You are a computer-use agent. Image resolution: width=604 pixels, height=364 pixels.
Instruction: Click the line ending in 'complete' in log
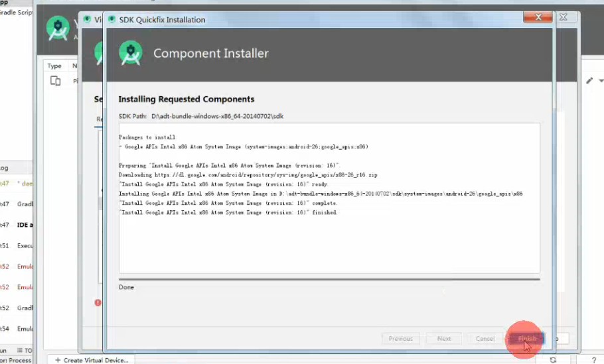tap(228, 203)
